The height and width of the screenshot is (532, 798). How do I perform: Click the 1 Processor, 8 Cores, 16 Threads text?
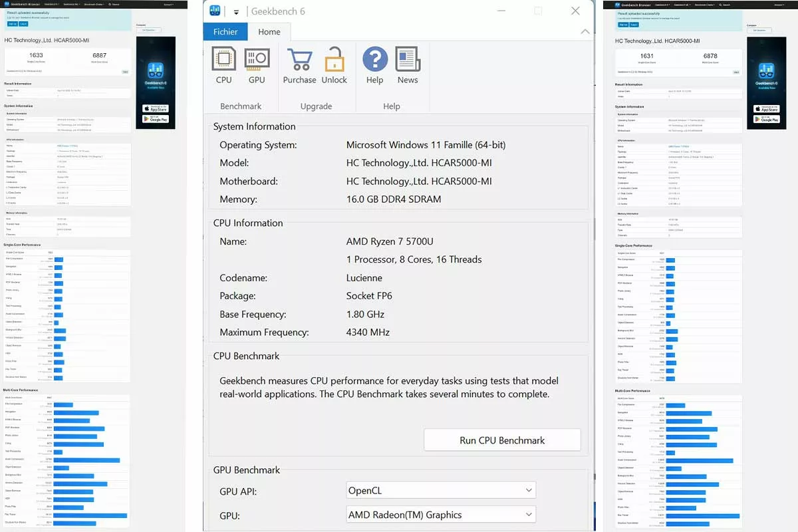[414, 259]
